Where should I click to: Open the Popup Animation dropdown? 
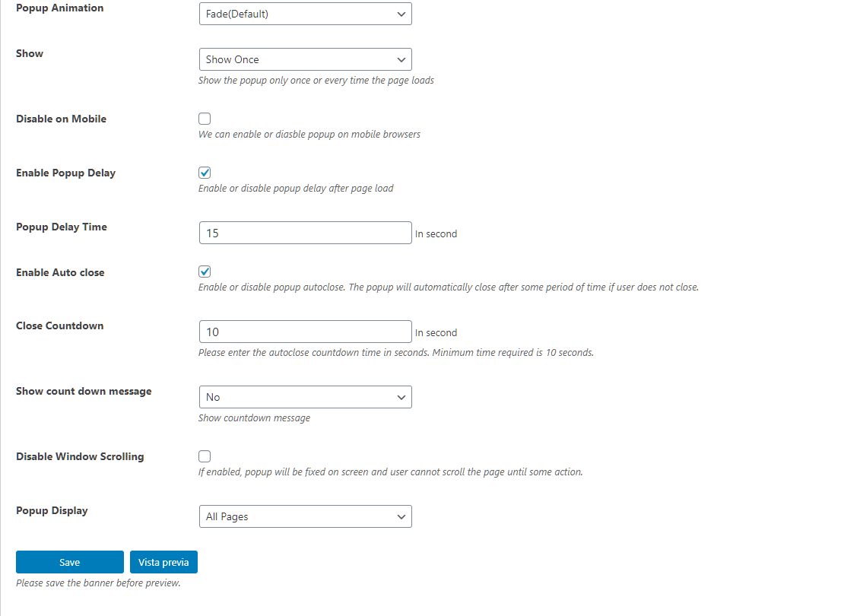(x=305, y=14)
